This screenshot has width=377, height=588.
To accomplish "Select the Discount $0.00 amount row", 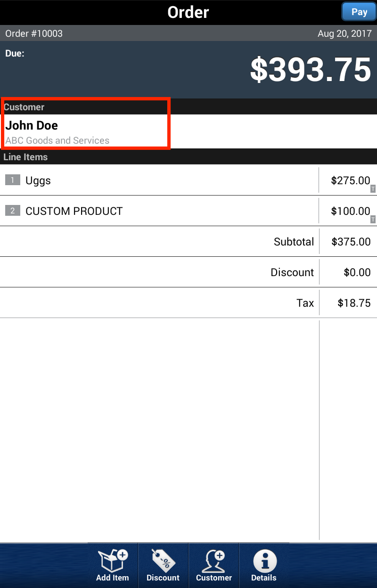I will pos(357,272).
